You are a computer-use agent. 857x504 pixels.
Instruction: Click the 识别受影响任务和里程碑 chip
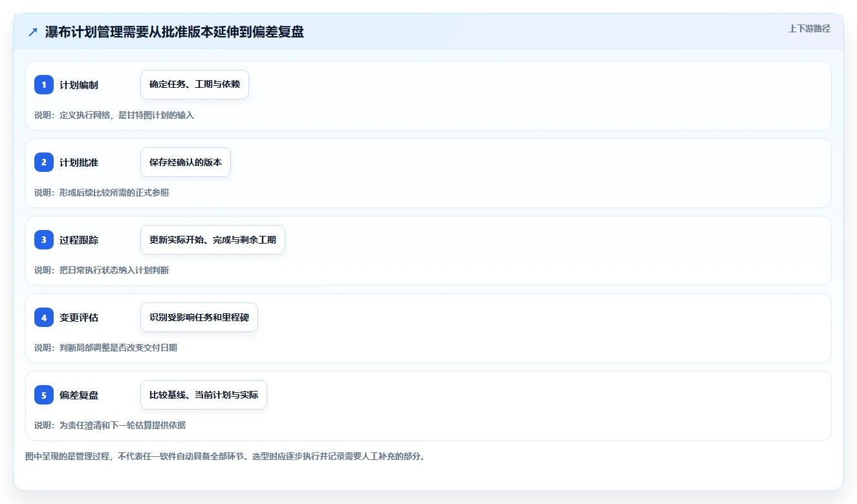click(199, 317)
